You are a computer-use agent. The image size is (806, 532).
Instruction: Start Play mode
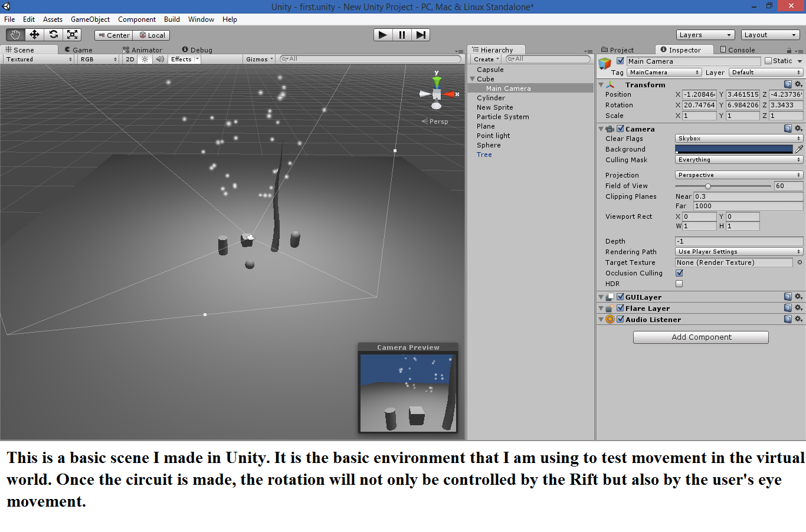click(383, 35)
